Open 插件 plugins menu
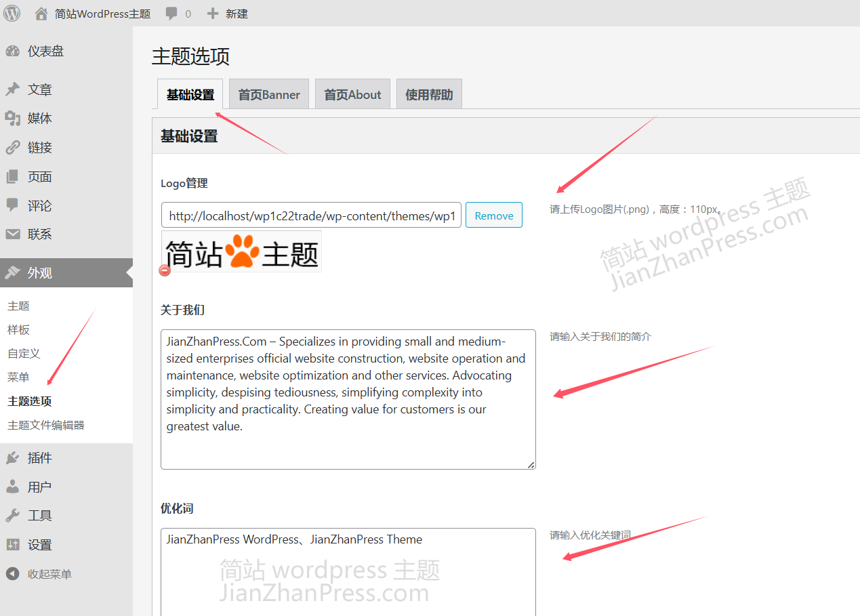This screenshot has width=860, height=616. pos(39,458)
